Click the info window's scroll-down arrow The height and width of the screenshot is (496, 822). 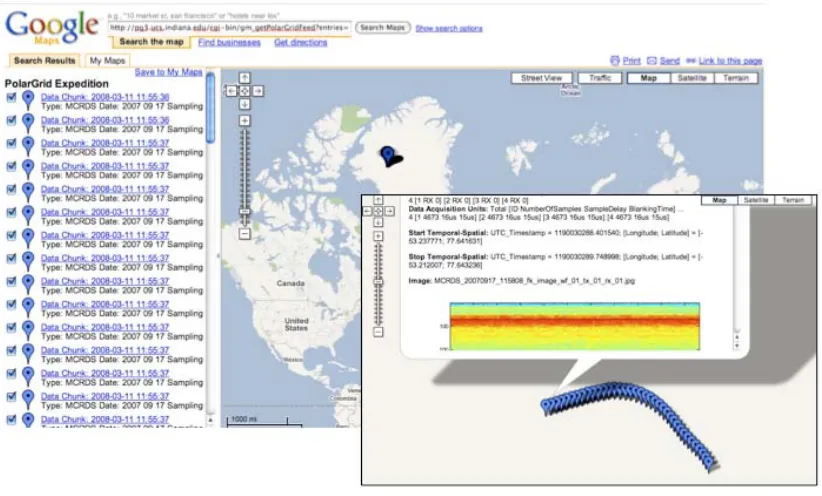pyautogui.click(x=737, y=345)
